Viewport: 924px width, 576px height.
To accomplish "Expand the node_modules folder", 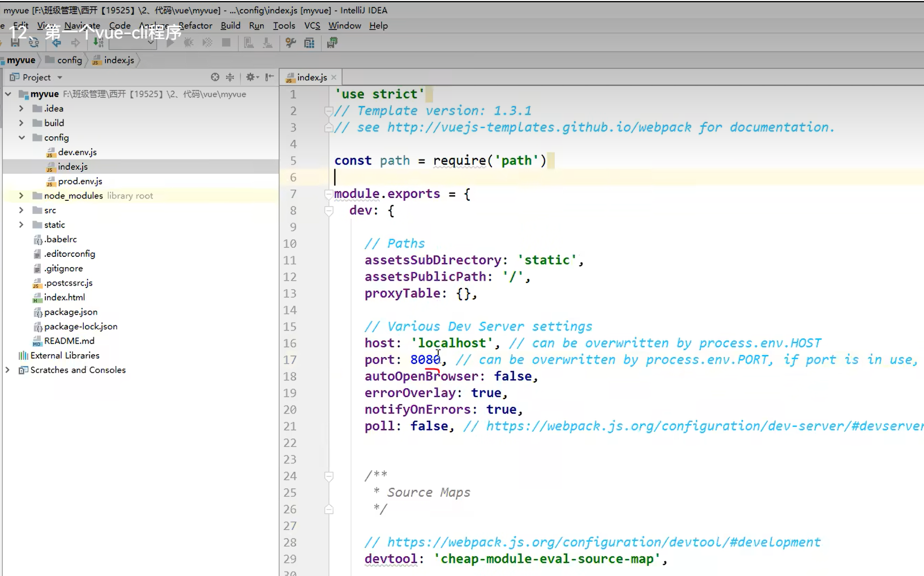I will pos(21,195).
